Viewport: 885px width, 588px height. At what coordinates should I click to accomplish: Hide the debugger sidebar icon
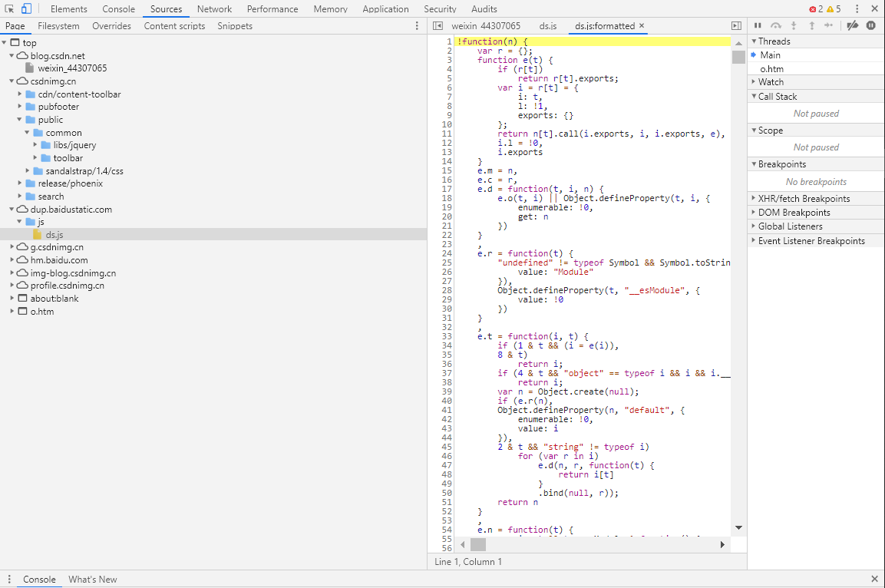736,26
